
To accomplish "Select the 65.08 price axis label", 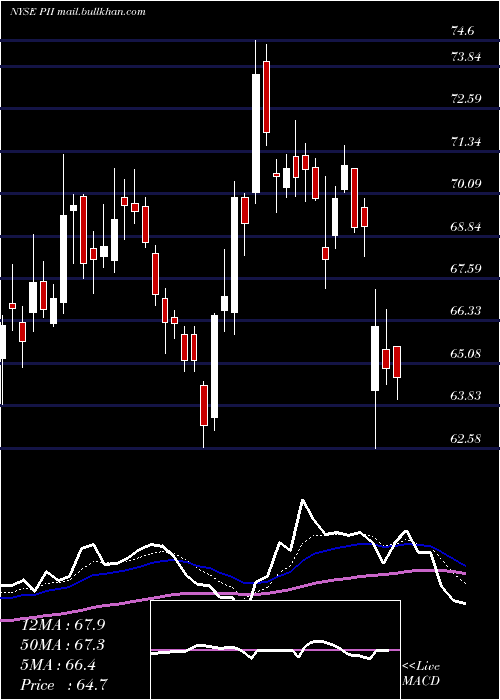I will (x=466, y=354).
